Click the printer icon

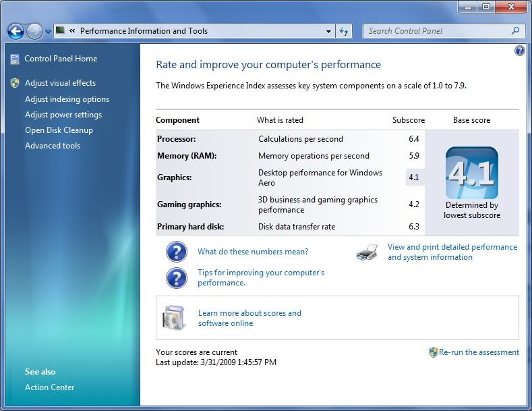click(367, 252)
